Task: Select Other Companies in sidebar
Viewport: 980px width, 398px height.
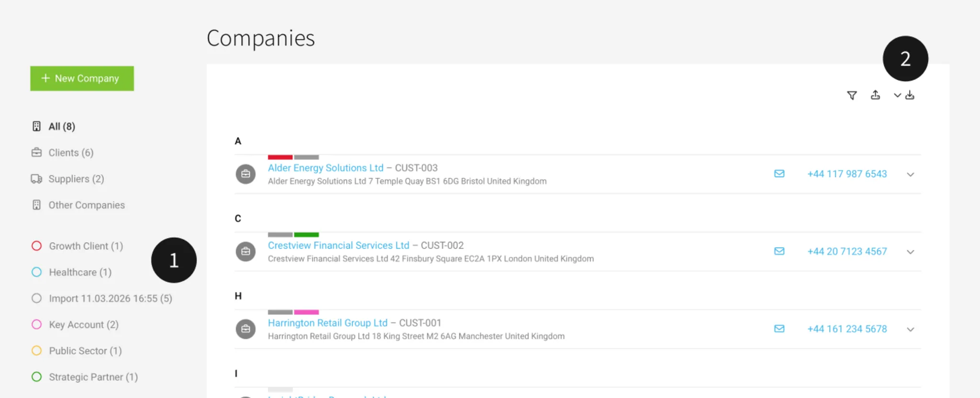Action: coord(78,205)
